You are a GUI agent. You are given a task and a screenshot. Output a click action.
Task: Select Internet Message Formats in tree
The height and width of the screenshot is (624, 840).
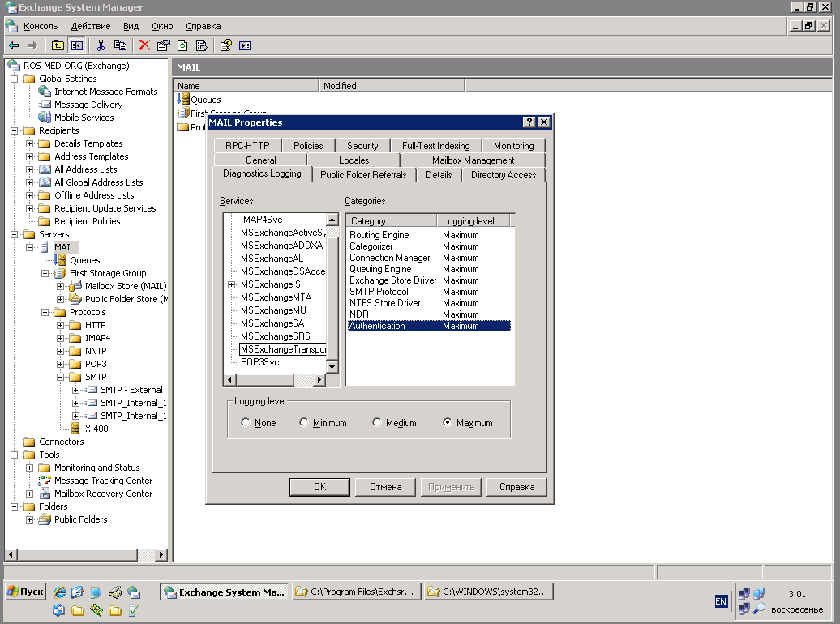[x=105, y=92]
